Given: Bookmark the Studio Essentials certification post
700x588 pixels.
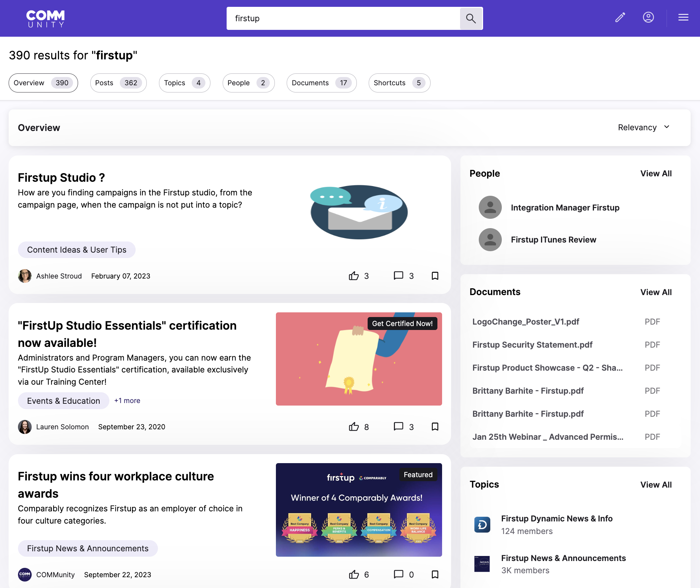Looking at the screenshot, I should click(x=435, y=426).
